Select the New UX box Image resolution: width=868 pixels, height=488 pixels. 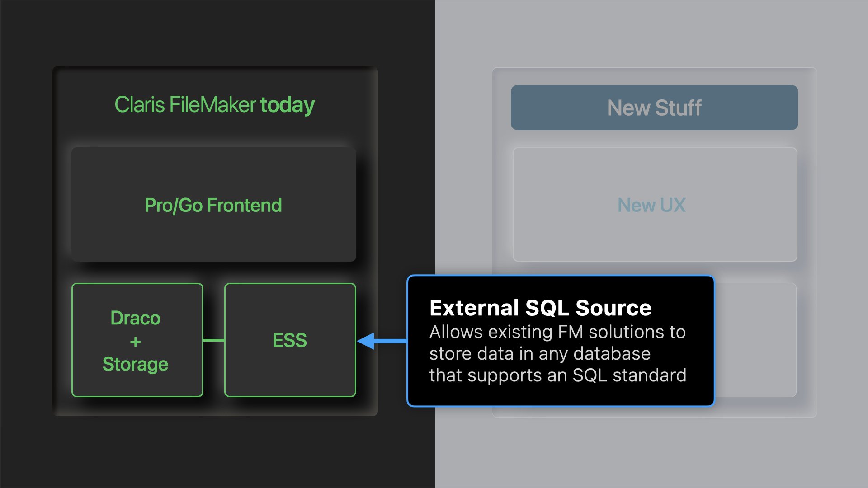[x=655, y=204]
